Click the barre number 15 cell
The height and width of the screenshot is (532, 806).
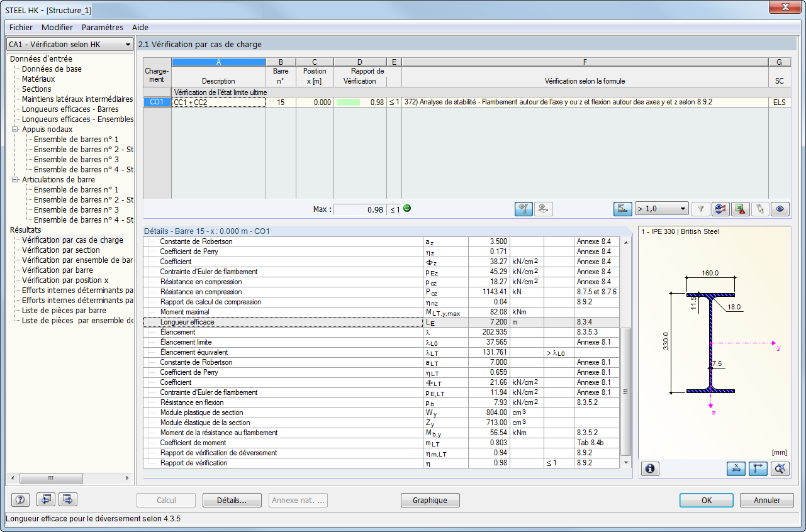coord(281,103)
